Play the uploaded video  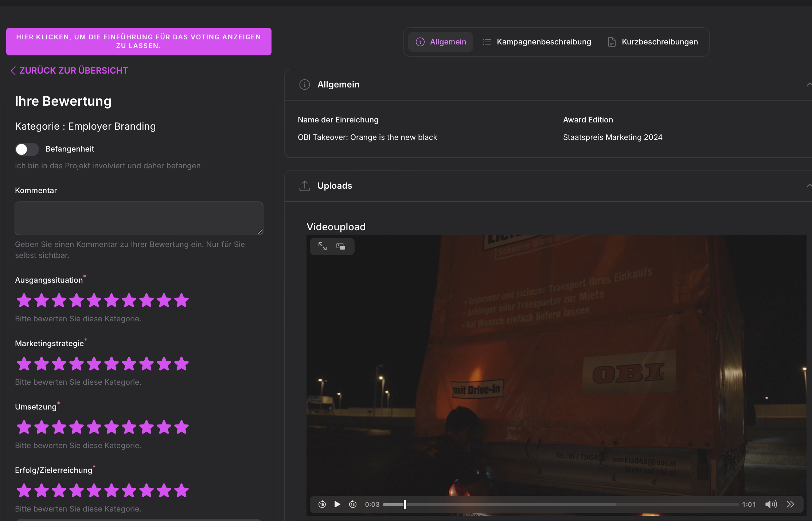tap(337, 504)
